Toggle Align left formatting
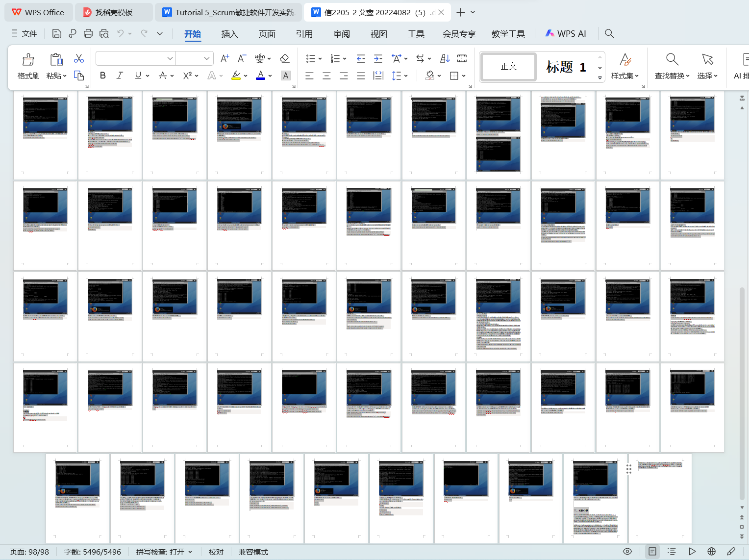The height and width of the screenshot is (560, 749). [309, 76]
